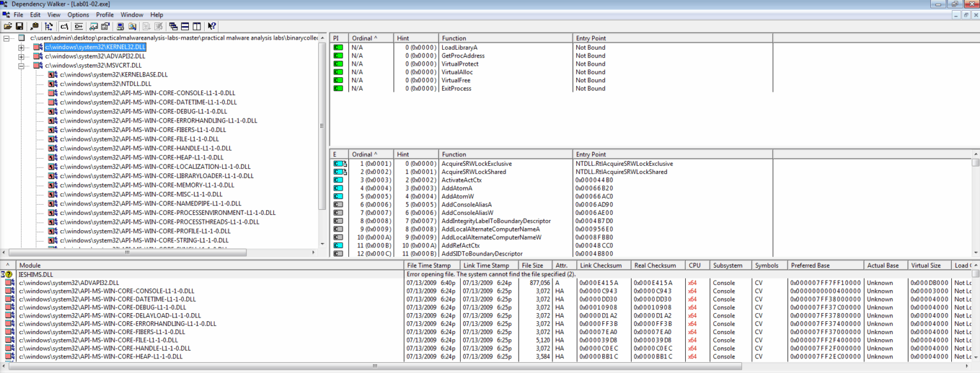Toggle Undecorate C++ Functions toolbar icon
The width and height of the screenshot is (980, 373).
click(79, 26)
